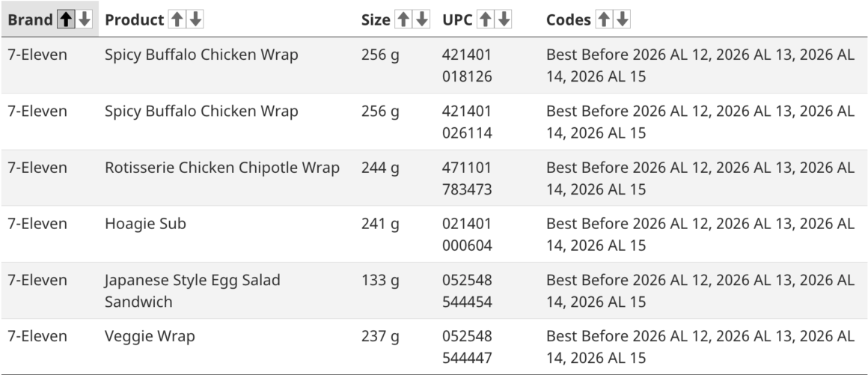Sort Brand column descending
This screenshot has height=375, width=868.
coord(85,20)
